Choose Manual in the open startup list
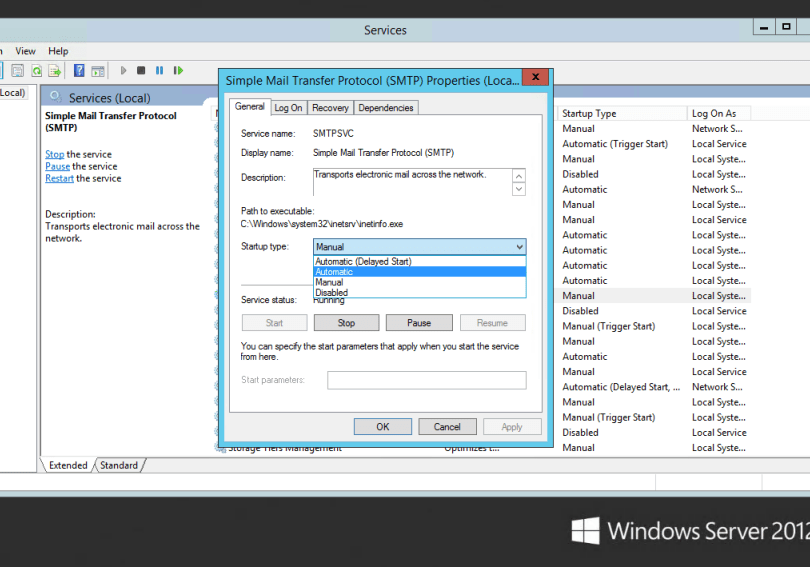 tap(419, 282)
